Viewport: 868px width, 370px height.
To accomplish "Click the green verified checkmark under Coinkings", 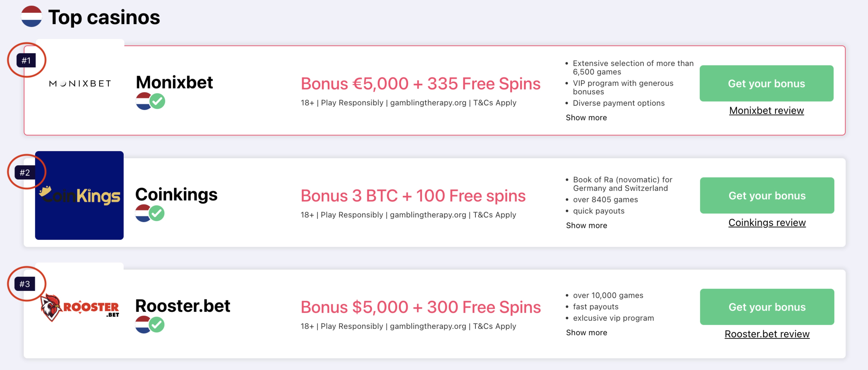I will tap(157, 213).
